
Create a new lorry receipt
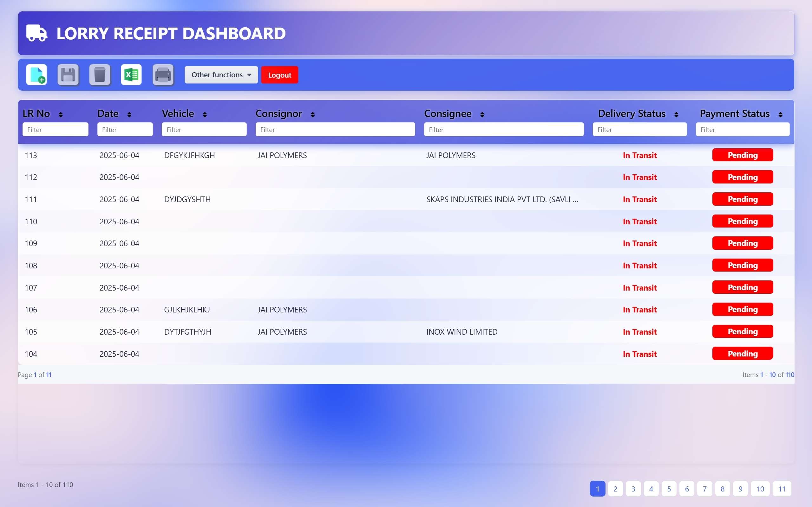36,74
